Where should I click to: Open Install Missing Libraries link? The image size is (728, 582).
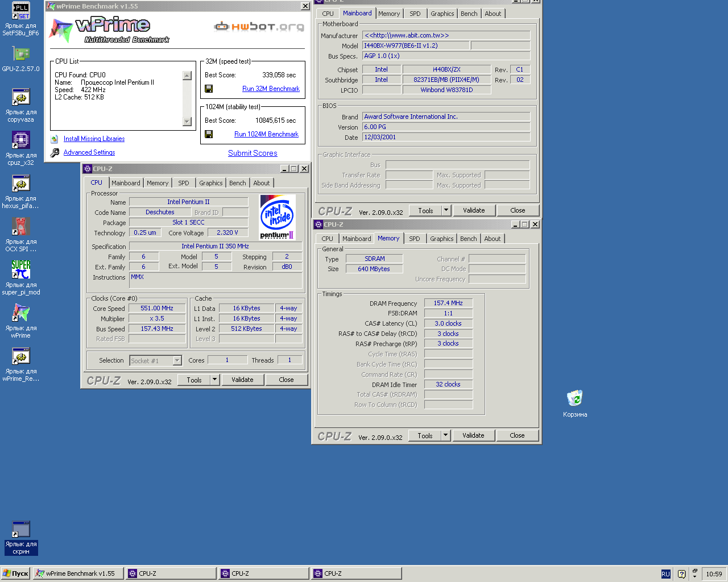(94, 139)
